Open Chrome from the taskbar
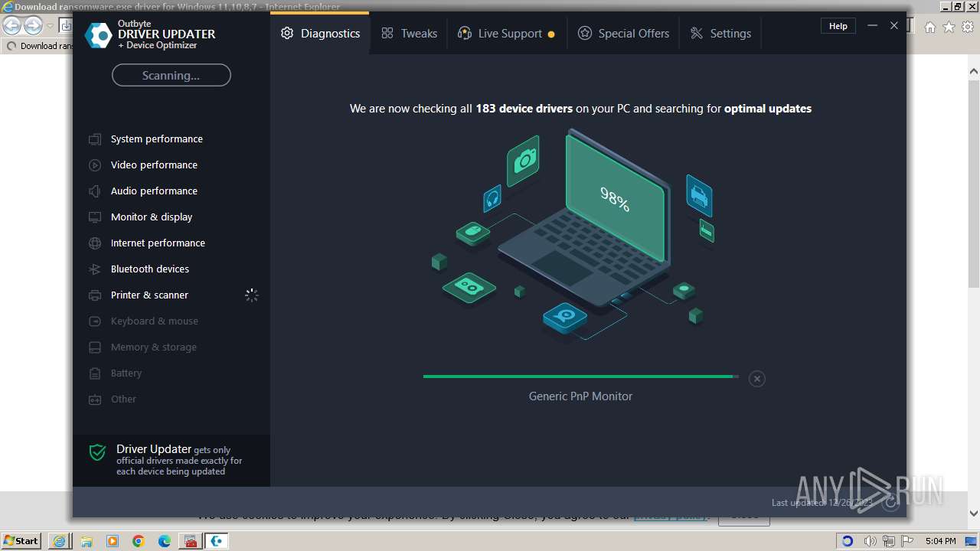 coord(138,541)
